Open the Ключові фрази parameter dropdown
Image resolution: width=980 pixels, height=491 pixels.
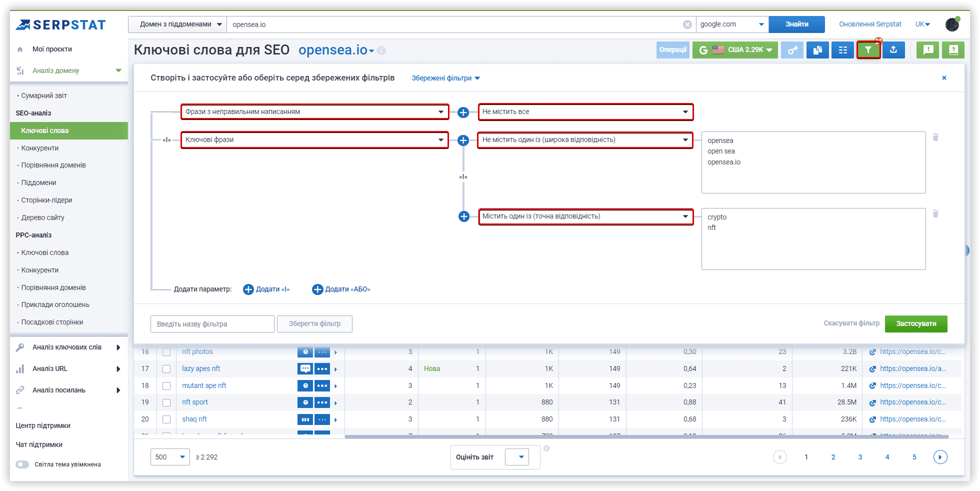point(314,140)
